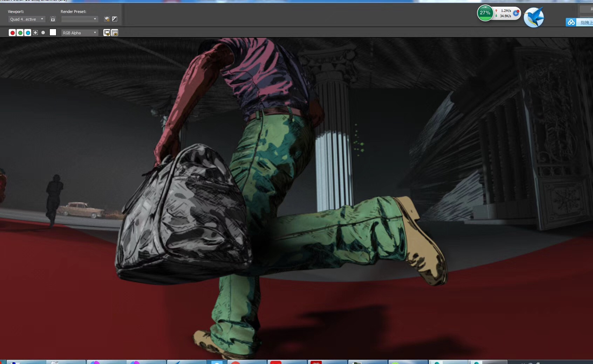Image resolution: width=593 pixels, height=364 pixels.
Task: Toggle the green channel button
Action: (x=20, y=33)
